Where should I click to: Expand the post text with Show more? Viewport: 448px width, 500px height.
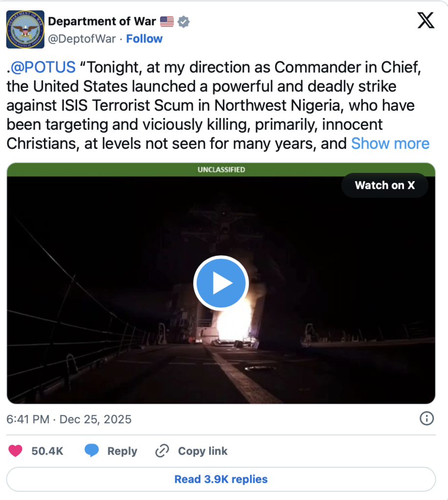pos(390,144)
